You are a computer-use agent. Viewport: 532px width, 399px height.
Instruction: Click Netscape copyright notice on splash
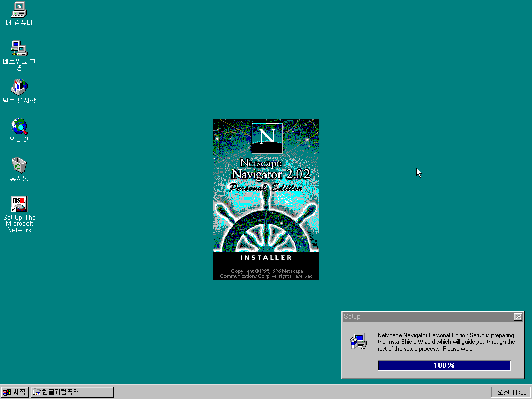tap(267, 273)
